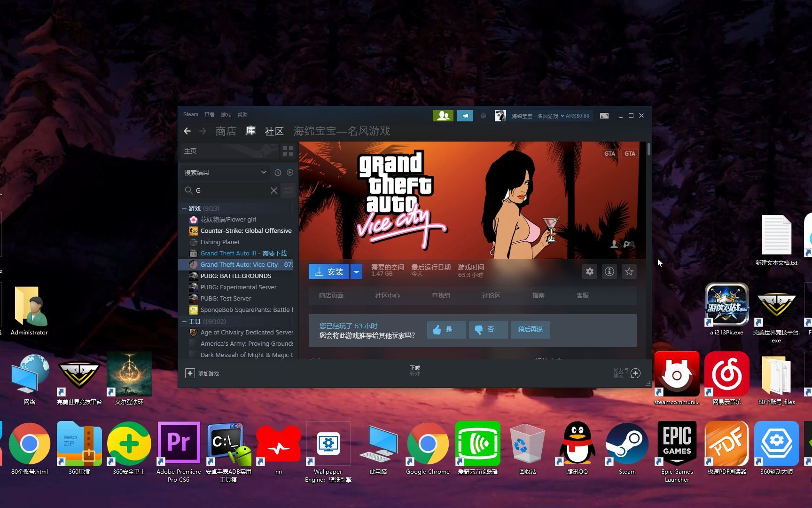812x508 pixels.
Task: Open the profile tab 海绵宝宝—名风游戏
Action: tap(342, 131)
